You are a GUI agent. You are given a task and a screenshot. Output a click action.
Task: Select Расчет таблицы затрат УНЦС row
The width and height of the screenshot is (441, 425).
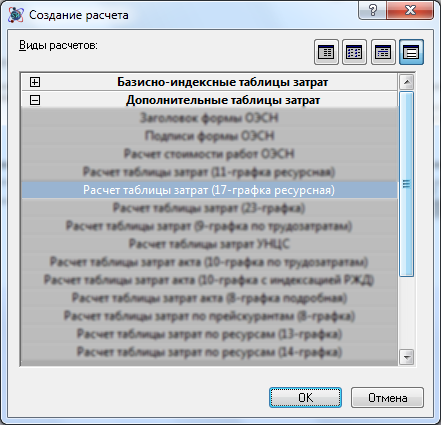point(209,244)
